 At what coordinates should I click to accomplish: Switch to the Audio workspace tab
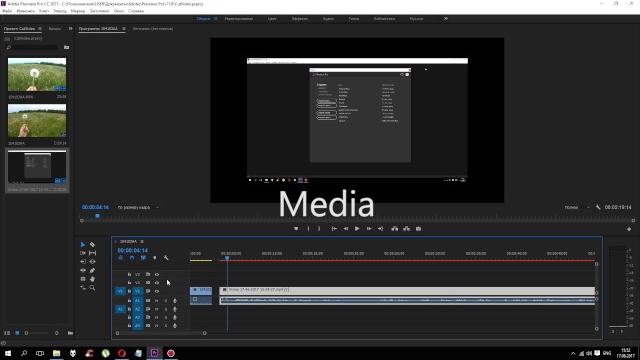[328, 19]
